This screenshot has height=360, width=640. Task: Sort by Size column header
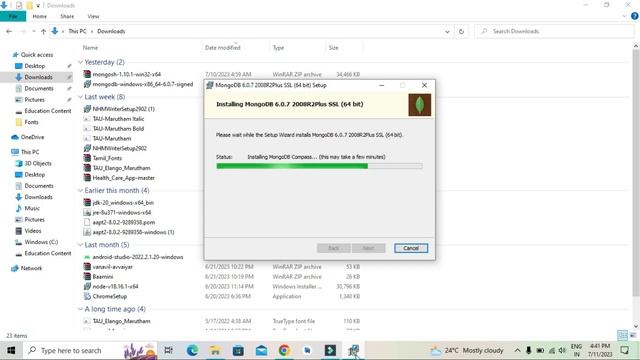click(x=333, y=48)
